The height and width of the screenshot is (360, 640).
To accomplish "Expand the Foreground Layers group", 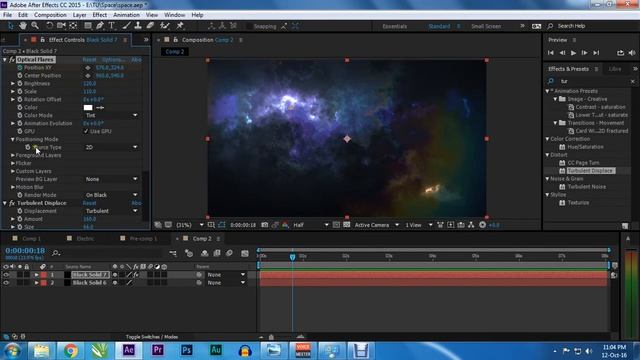I will click(x=13, y=155).
